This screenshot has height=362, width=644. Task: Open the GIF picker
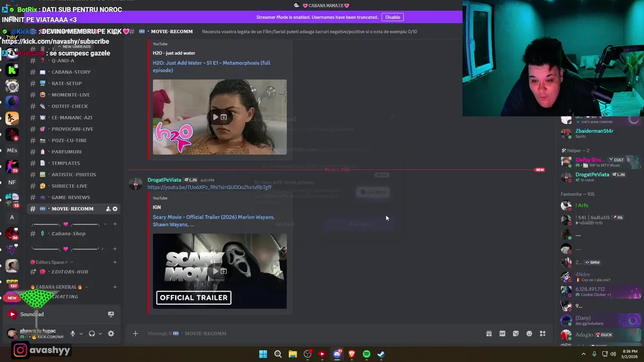[x=502, y=333]
